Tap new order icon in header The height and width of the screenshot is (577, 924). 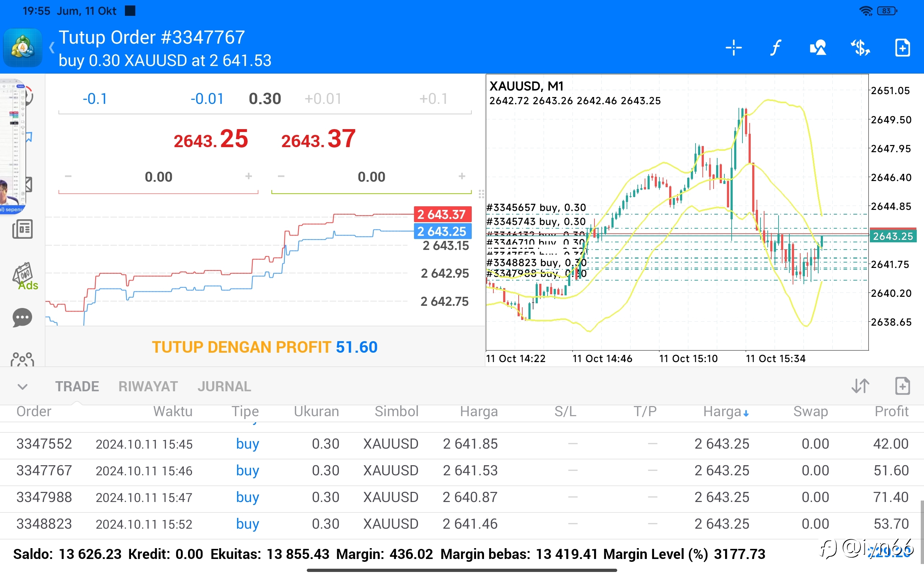tap(903, 48)
